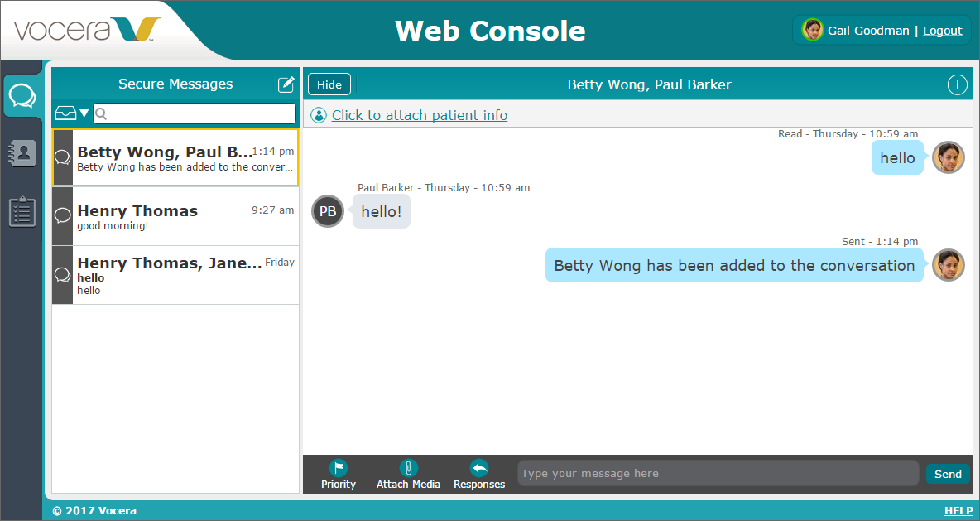Open the Secure Messages chat sidebar icon

[x=22, y=96]
